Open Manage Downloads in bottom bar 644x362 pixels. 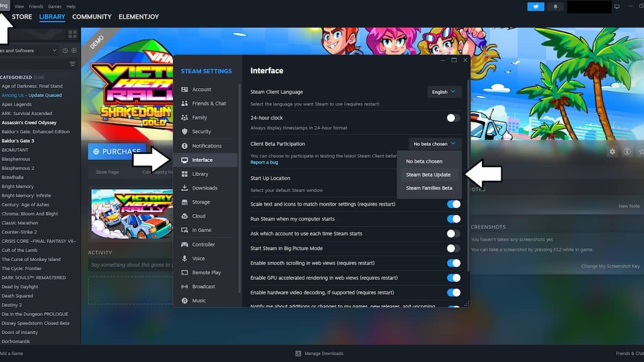tap(319, 353)
